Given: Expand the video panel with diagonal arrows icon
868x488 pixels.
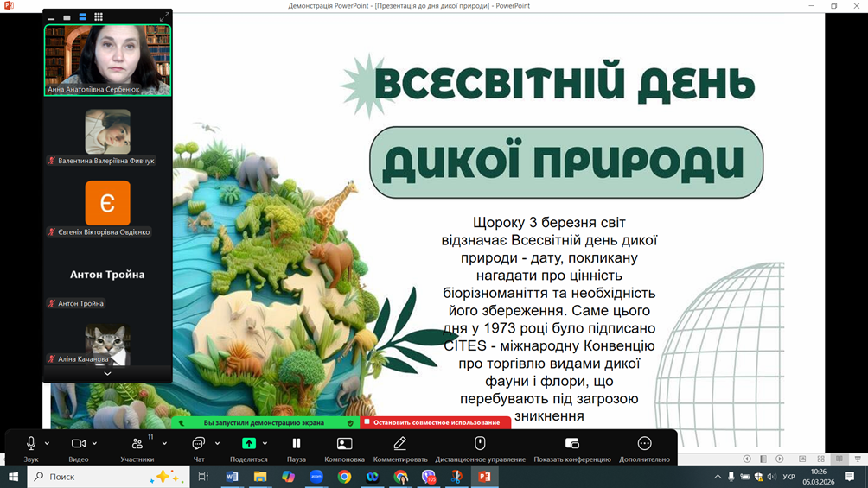Looking at the screenshot, I should click(164, 17).
